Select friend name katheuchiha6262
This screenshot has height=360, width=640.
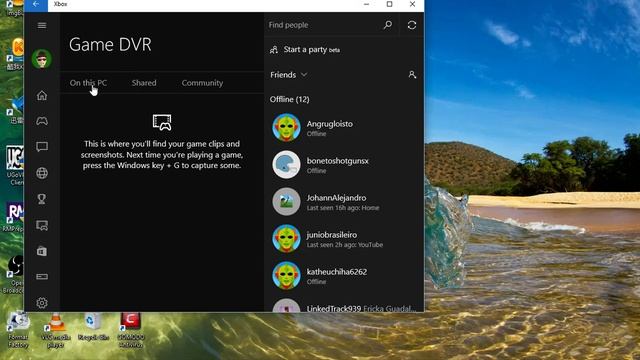point(336,272)
